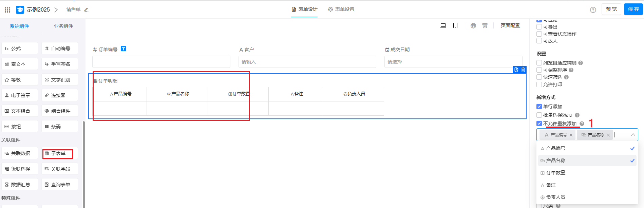
Task: Open the app grid launcher icon
Action: pos(7,10)
